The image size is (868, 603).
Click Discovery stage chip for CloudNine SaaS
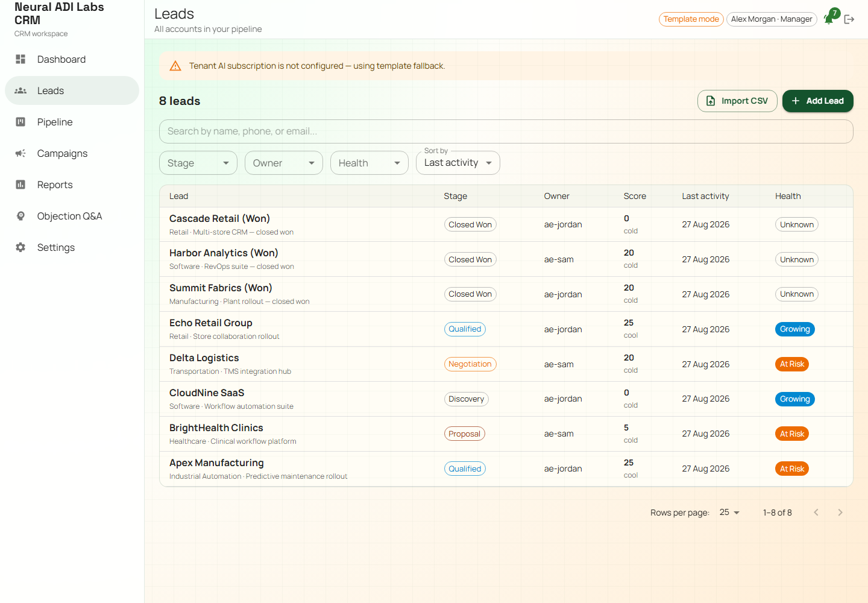(467, 399)
